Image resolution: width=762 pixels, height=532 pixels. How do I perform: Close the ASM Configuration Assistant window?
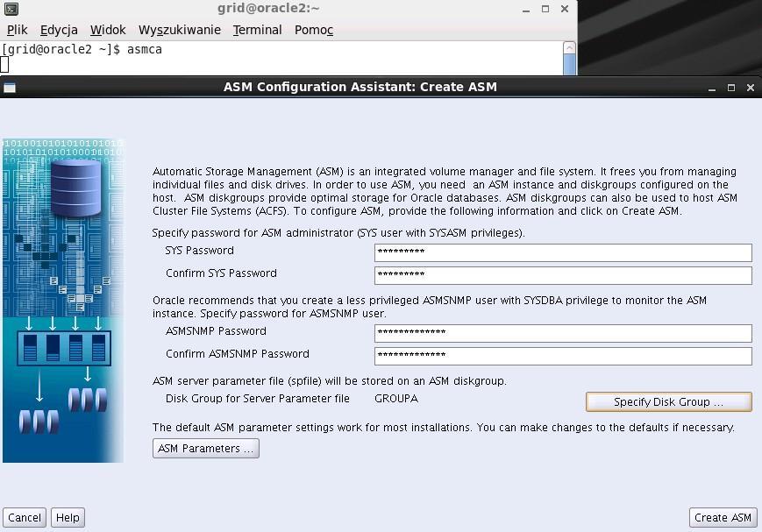pos(751,88)
